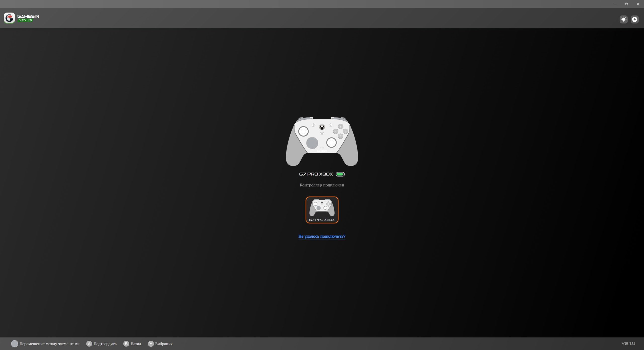Select the G7 PRO XBOX device card

pos(322,210)
